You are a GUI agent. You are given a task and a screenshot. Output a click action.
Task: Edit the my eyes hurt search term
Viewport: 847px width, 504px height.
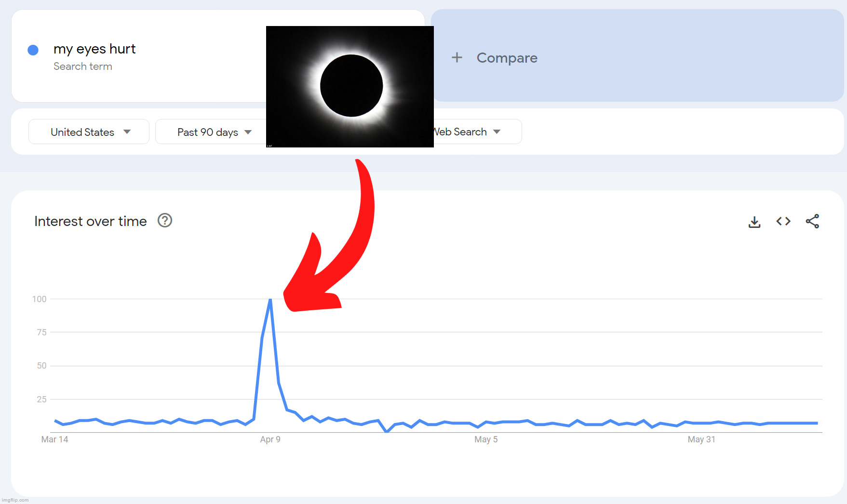coord(94,49)
